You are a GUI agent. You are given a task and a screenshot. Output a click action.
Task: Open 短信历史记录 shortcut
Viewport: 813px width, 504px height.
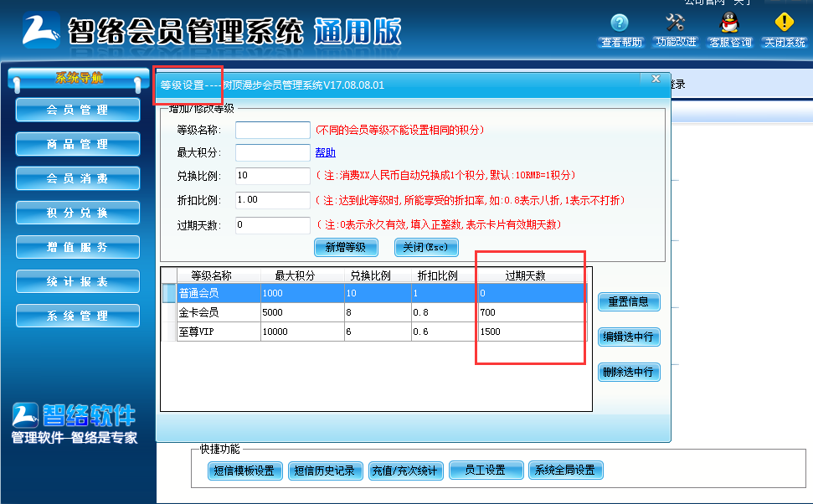coord(325,471)
